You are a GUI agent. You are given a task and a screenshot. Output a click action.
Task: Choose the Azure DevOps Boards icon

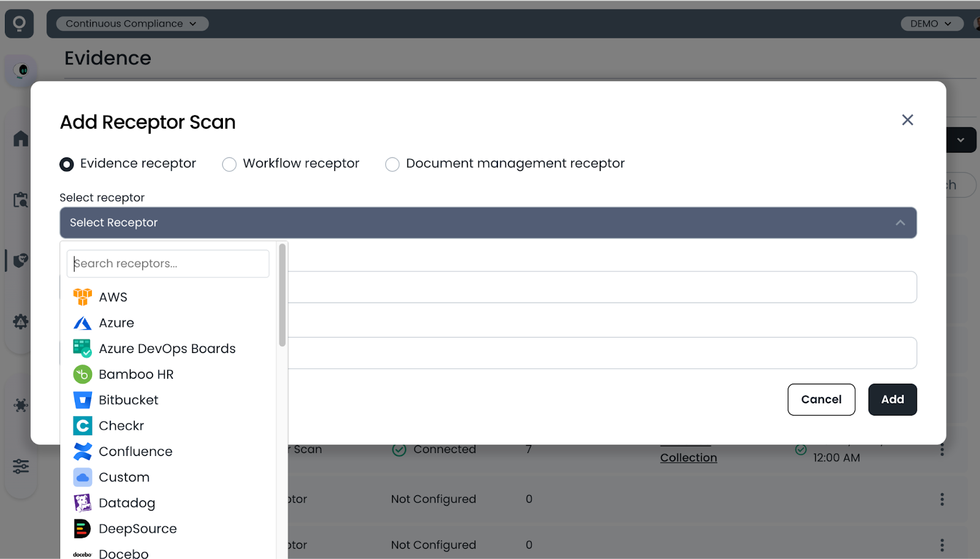pyautogui.click(x=82, y=348)
